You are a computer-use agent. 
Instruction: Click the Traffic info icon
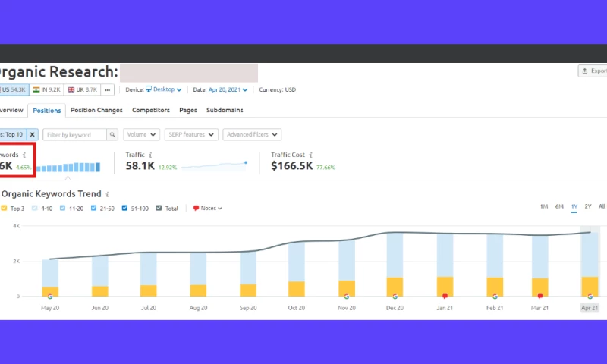click(x=150, y=155)
